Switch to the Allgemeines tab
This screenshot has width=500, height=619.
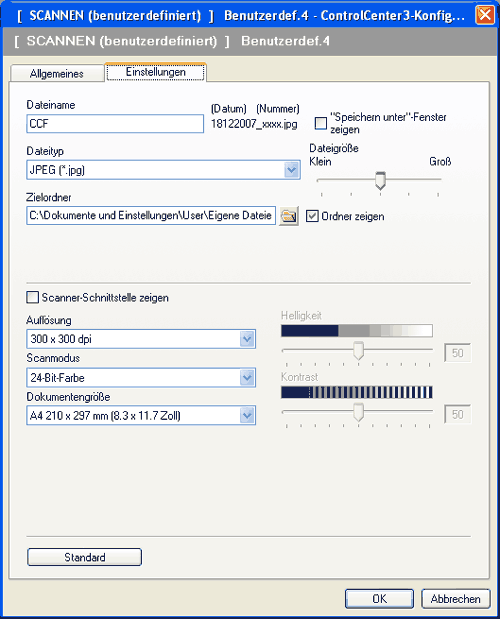(57, 73)
